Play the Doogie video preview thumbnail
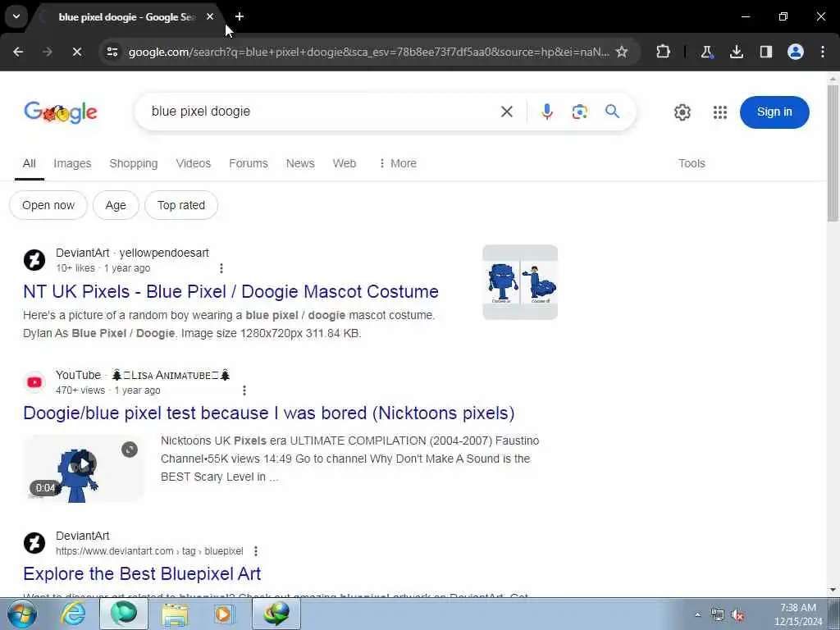Screen dimensions: 840x630 click(83, 467)
